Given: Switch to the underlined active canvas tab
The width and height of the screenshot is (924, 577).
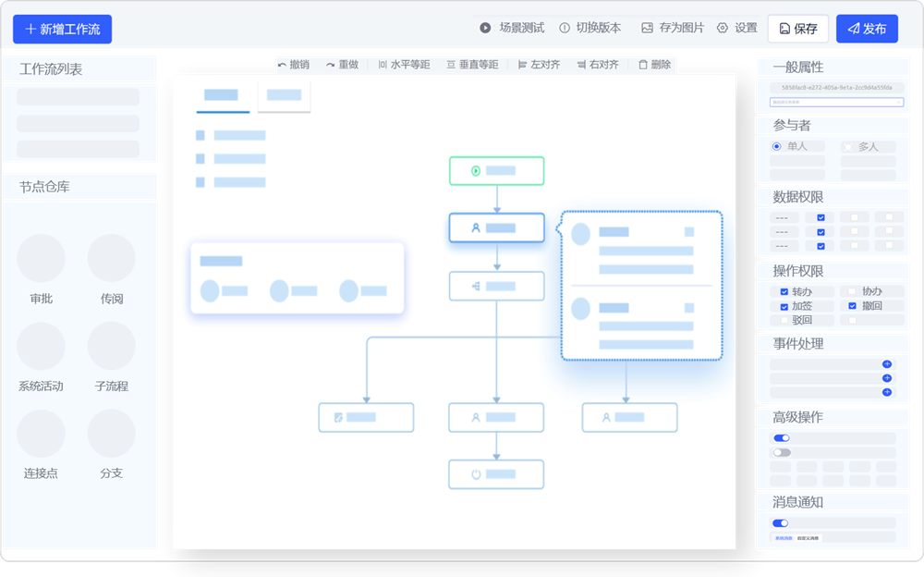Looking at the screenshot, I should coord(222,95).
